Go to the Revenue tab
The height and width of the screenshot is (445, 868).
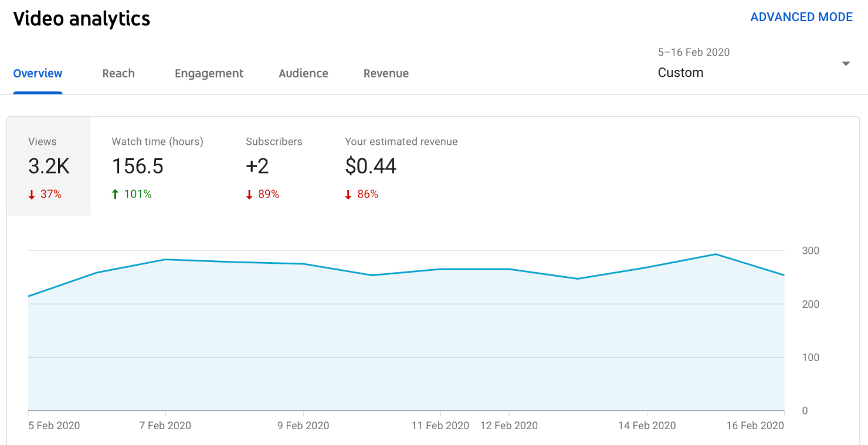coord(386,73)
